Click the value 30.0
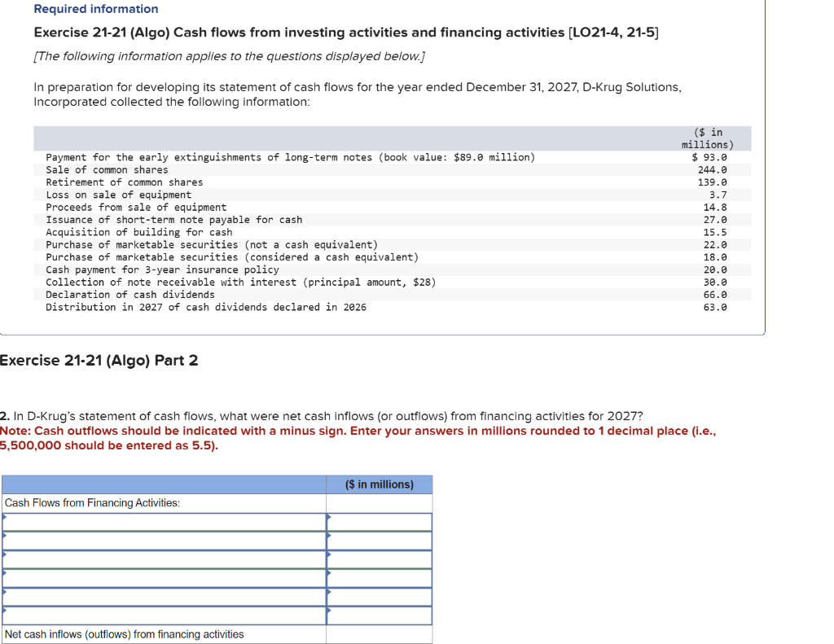This screenshot has width=834, height=644. pos(715,283)
